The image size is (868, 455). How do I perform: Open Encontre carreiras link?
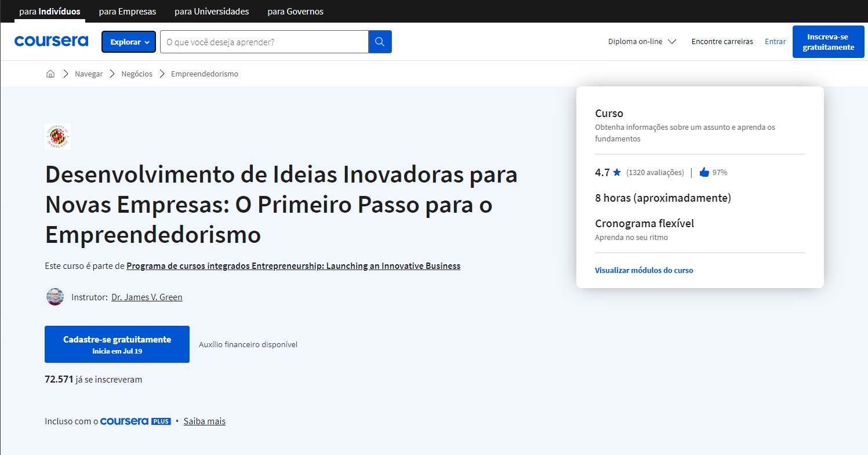[722, 42]
